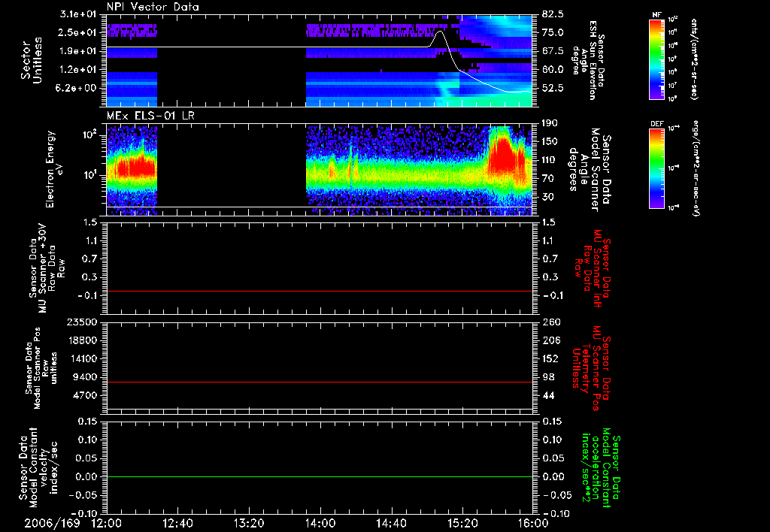Click the 'Model Scanner Pos Raw' axis title
The height and width of the screenshot is (532, 770).
41,368
